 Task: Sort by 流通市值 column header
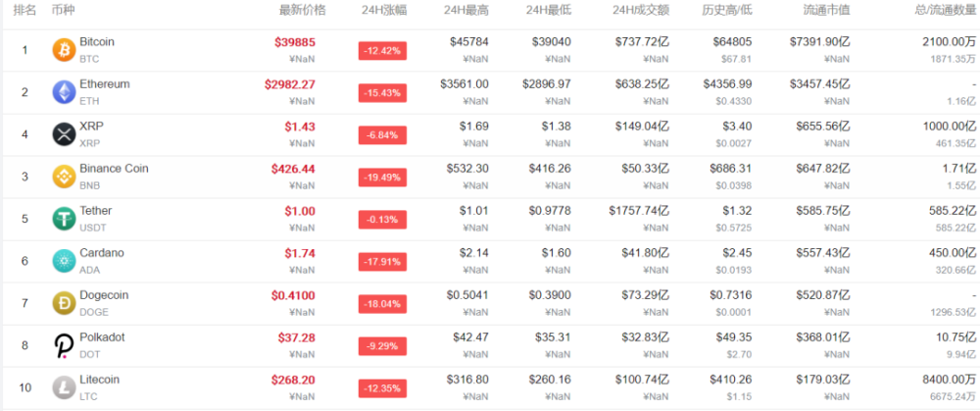point(826,10)
